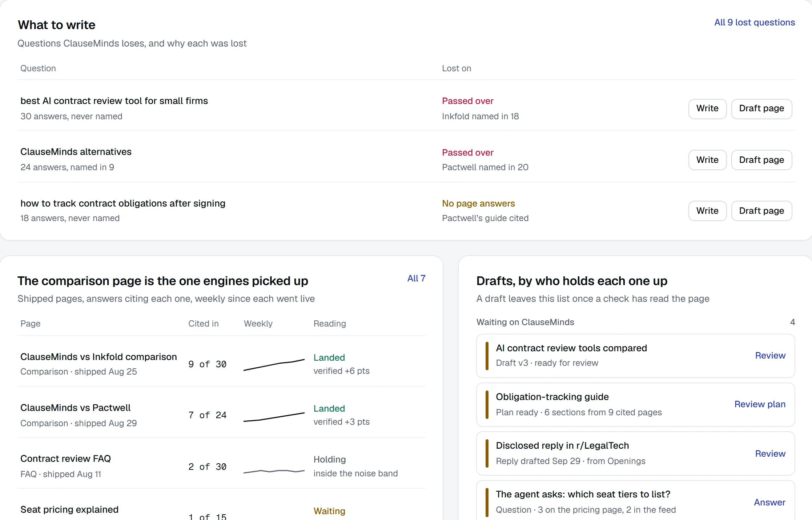Click Draft page for track contract obligations
Image resolution: width=812 pixels, height=520 pixels.
(x=761, y=211)
